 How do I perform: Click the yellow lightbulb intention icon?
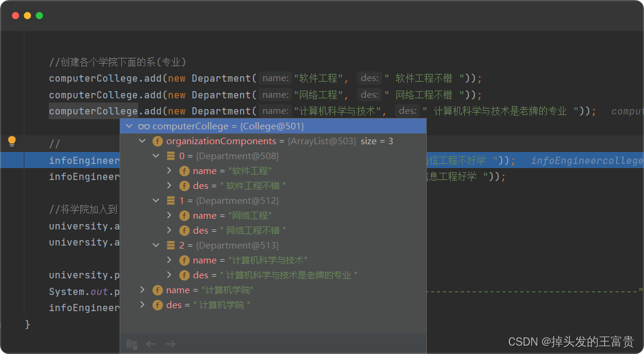pyautogui.click(x=12, y=141)
